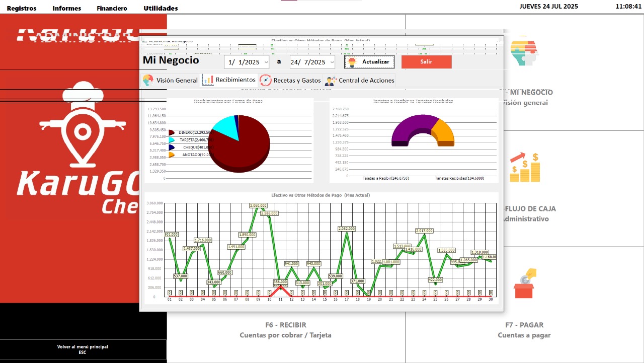Screen dimensions: 644x363
Task: Click the F7 Pagar donation box icon
Action: tap(525, 283)
